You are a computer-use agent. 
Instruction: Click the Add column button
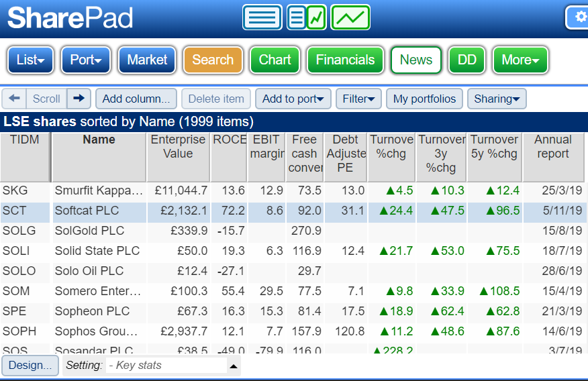[136, 99]
